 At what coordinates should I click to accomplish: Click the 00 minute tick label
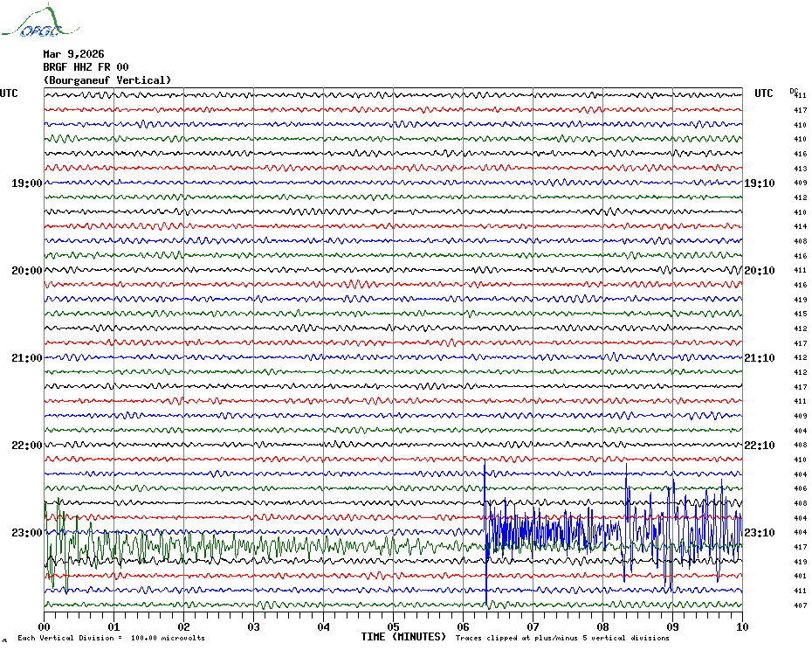click(45, 626)
